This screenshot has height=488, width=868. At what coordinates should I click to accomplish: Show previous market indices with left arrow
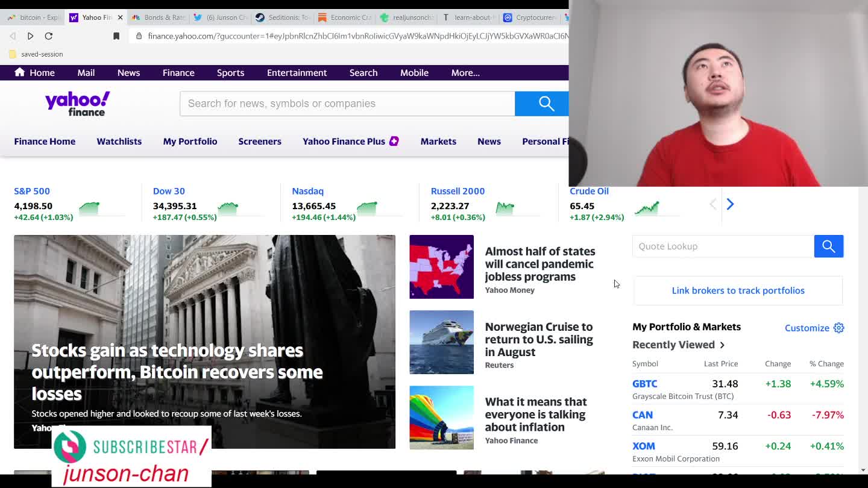(712, 204)
